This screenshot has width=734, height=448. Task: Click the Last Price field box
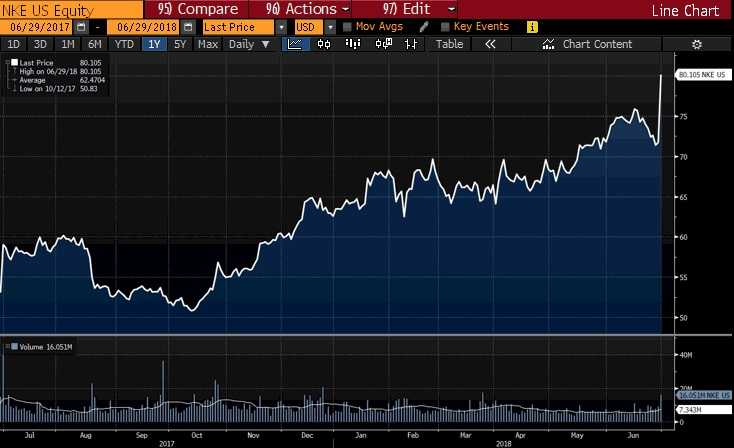(238, 27)
